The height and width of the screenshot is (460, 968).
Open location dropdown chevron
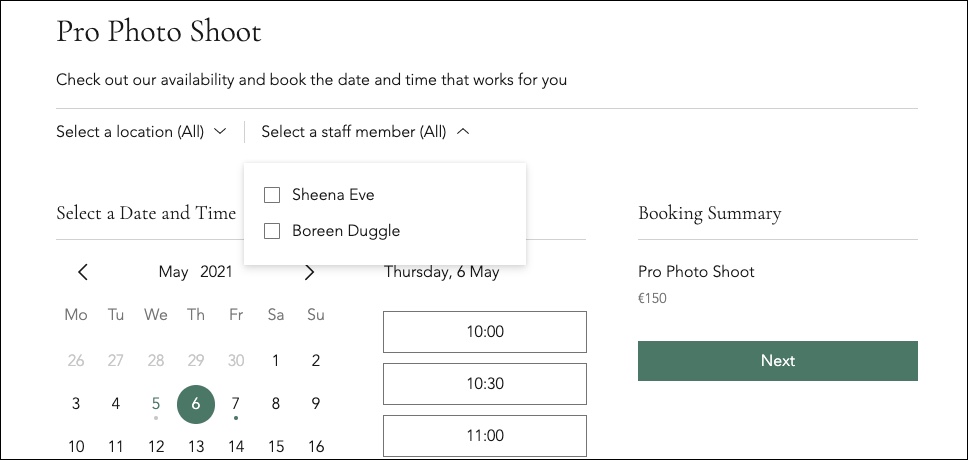[220, 132]
